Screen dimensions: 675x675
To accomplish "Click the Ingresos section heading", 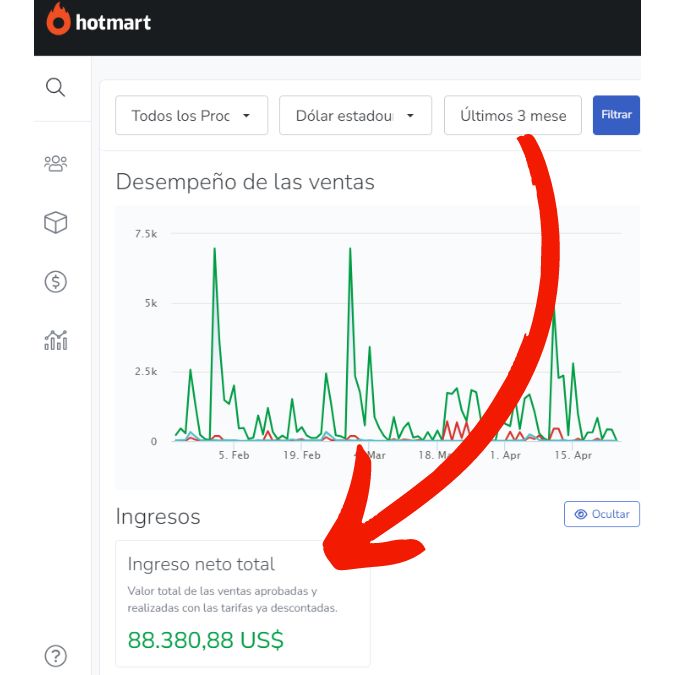I will (158, 517).
